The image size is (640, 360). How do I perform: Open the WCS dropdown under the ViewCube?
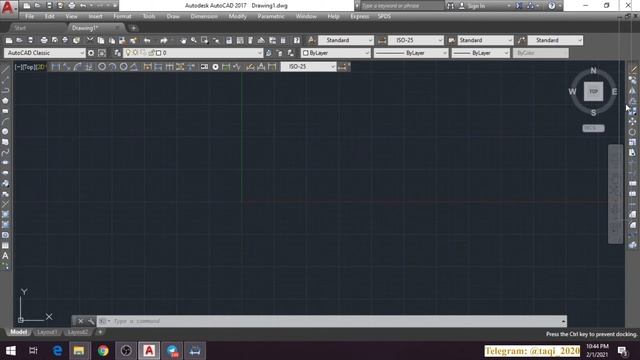tap(593, 128)
